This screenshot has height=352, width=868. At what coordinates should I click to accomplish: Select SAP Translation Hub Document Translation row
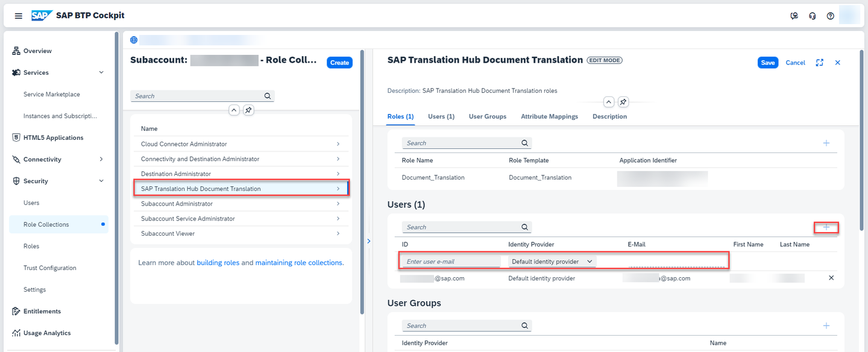(241, 189)
